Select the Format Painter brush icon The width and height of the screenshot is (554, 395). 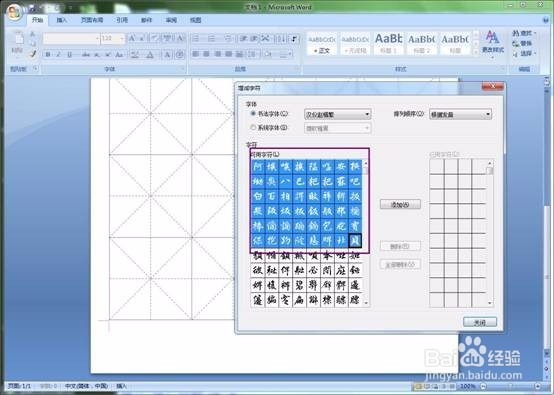[33, 54]
